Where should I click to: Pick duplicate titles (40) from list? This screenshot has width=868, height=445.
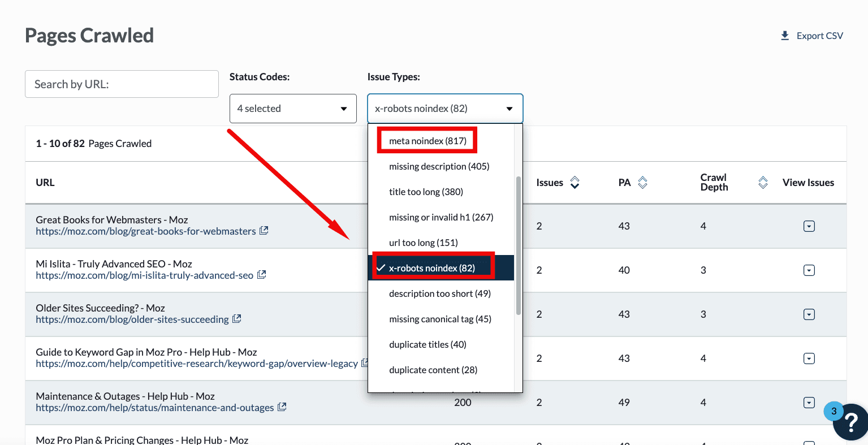(x=427, y=344)
